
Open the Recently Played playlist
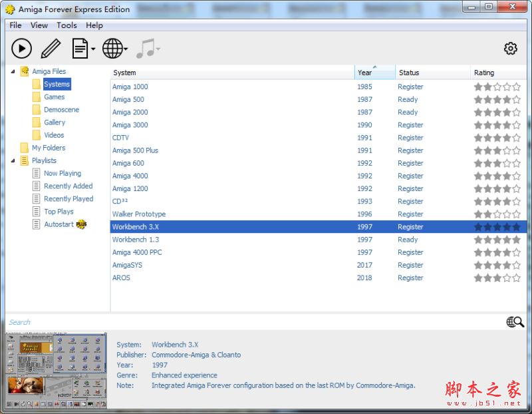click(x=68, y=198)
